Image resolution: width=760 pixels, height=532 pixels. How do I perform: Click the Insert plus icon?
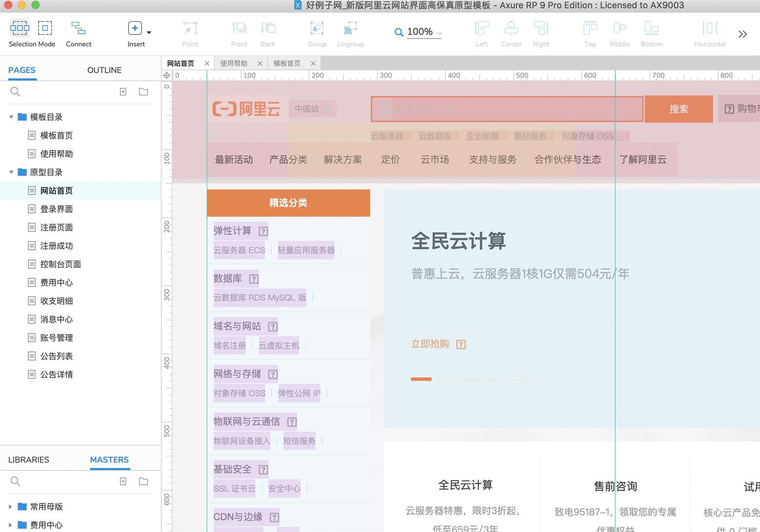[135, 28]
